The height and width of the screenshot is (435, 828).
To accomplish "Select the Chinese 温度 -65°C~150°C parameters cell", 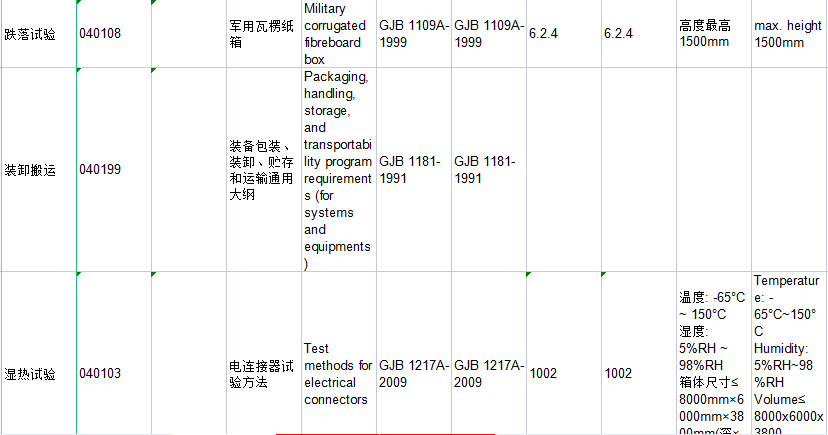I will (x=712, y=360).
